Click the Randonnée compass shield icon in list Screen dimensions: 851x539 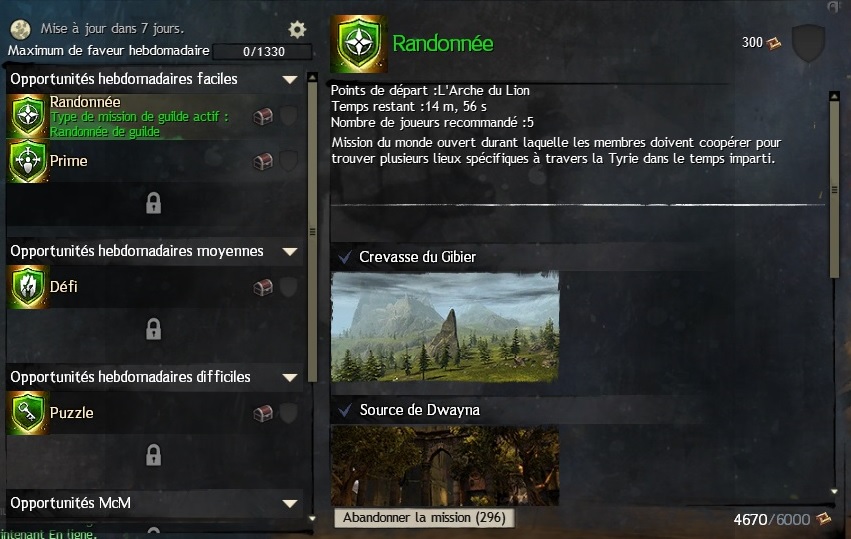pos(28,116)
